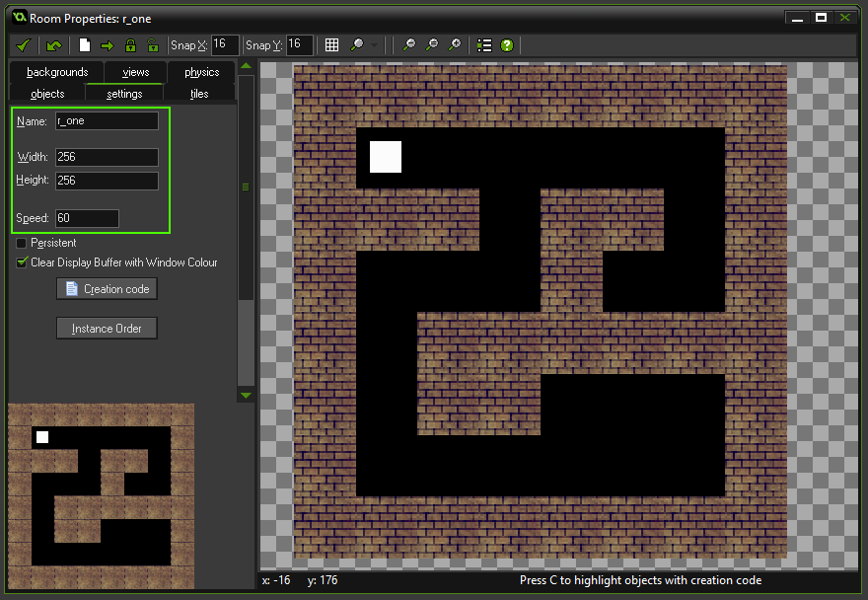Switch to the physics tab
This screenshot has height=600, width=868.
(x=201, y=72)
